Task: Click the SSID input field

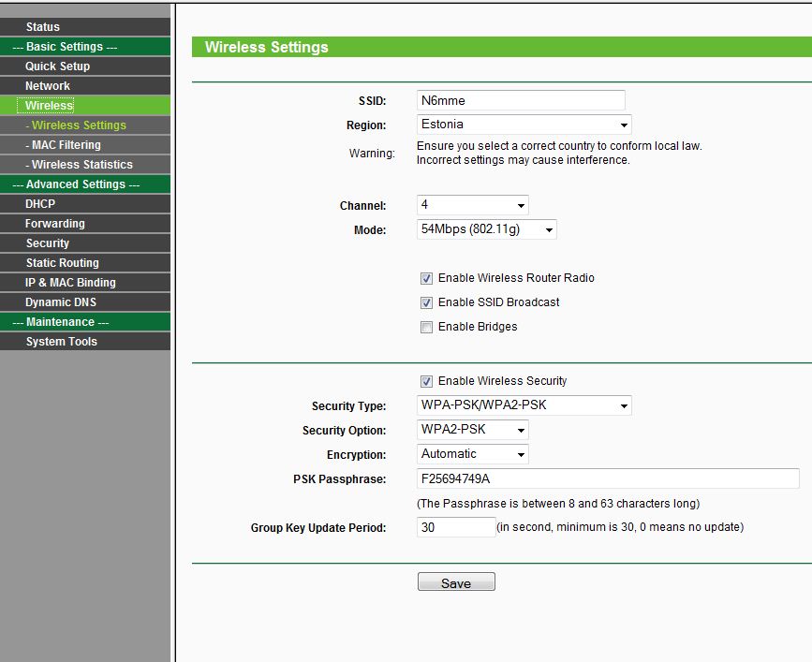Action: tap(521, 100)
